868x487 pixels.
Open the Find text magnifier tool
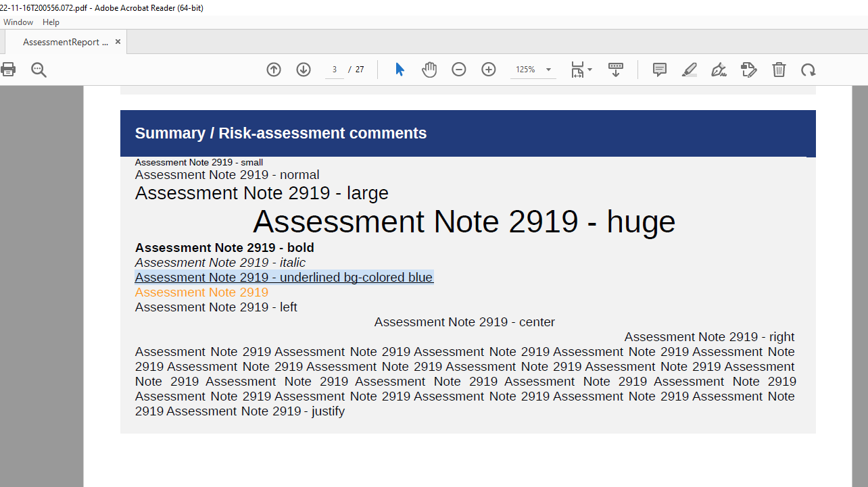[x=39, y=70]
